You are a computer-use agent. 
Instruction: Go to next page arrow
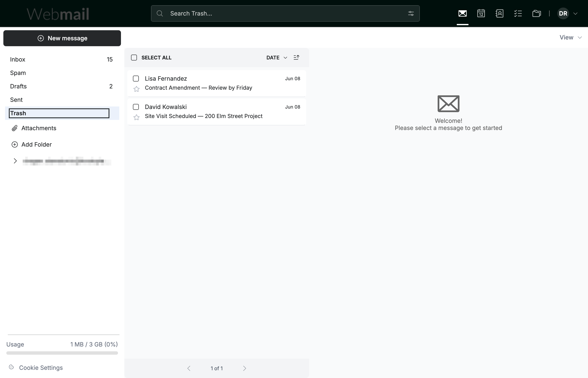244,368
